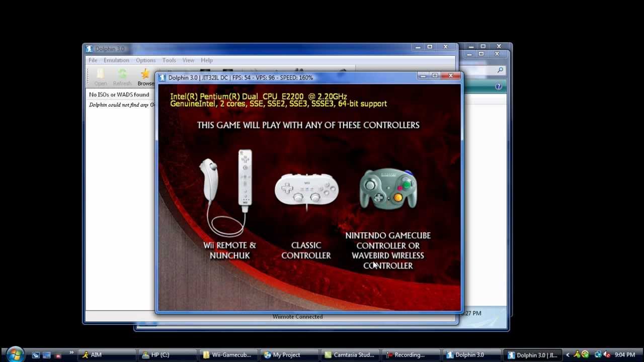The image size is (644, 362).
Task: Click the 'Wiimote Connected' status bar text
Action: click(297, 317)
